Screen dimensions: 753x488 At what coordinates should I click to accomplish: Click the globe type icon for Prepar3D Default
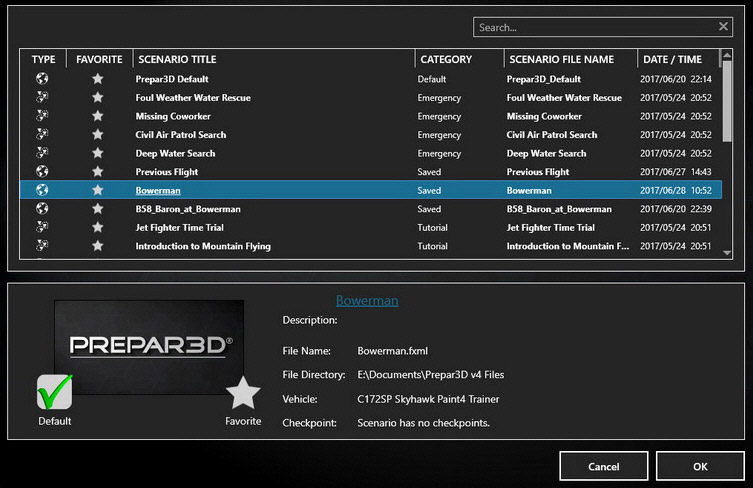(x=42, y=79)
